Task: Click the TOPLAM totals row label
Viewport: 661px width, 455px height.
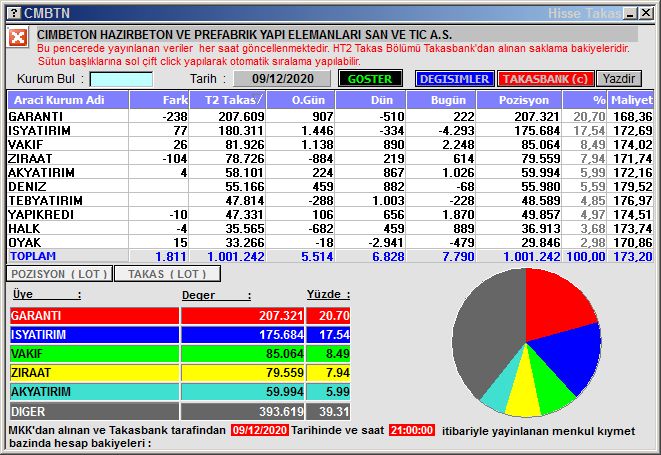Action: pos(33,256)
